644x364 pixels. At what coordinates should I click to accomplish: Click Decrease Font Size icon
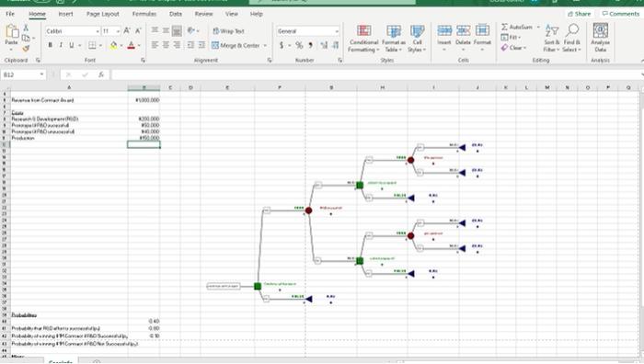point(138,30)
